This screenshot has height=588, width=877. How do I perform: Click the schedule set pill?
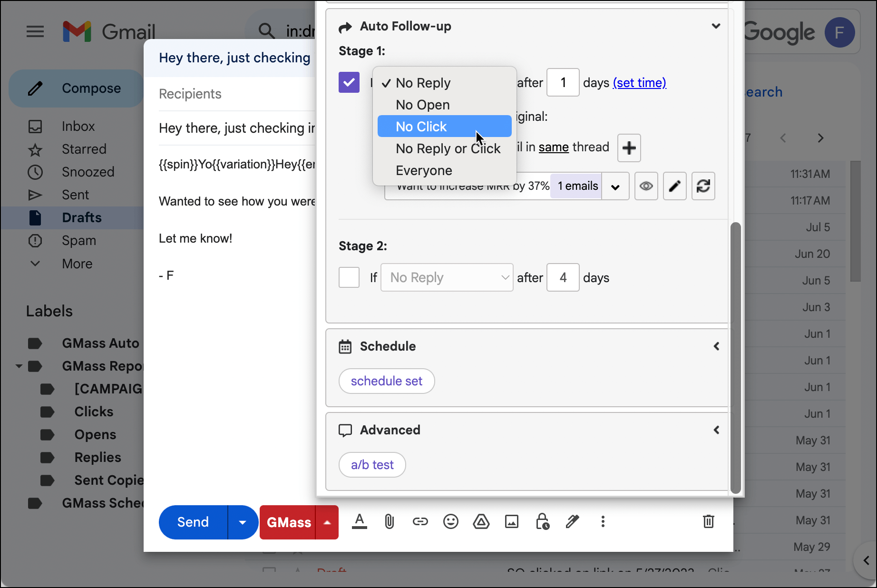(x=387, y=381)
